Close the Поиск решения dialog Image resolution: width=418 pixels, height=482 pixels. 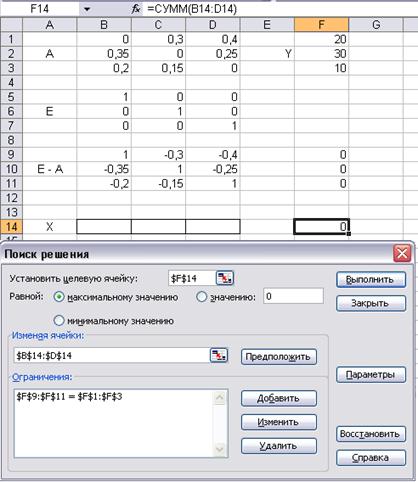(402, 254)
